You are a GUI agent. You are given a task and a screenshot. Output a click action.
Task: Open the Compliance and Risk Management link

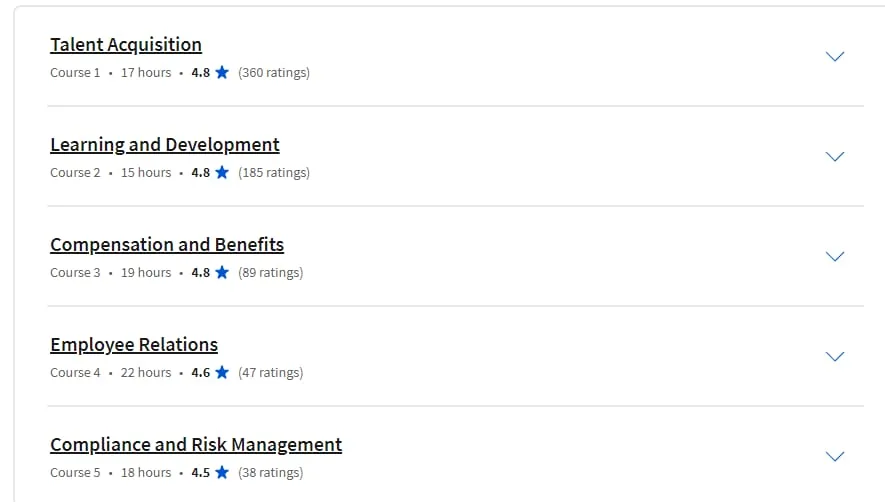(196, 444)
